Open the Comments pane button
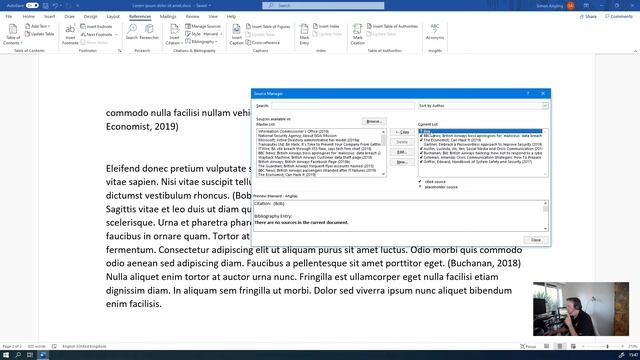This screenshot has width=640, height=360. tap(619, 16)
